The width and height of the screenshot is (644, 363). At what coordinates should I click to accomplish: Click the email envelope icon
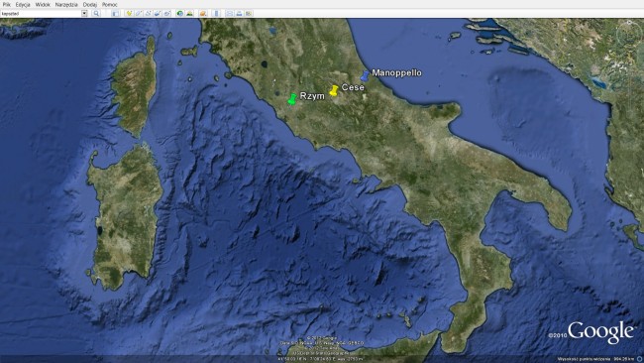point(229,14)
